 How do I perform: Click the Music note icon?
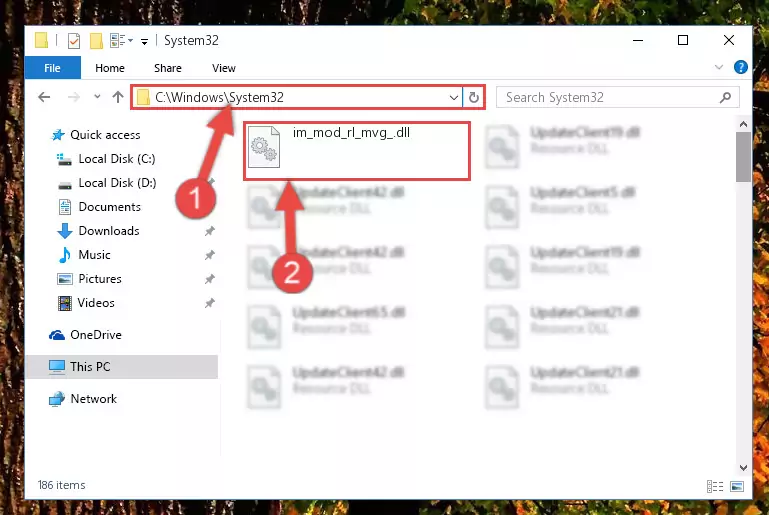click(64, 255)
